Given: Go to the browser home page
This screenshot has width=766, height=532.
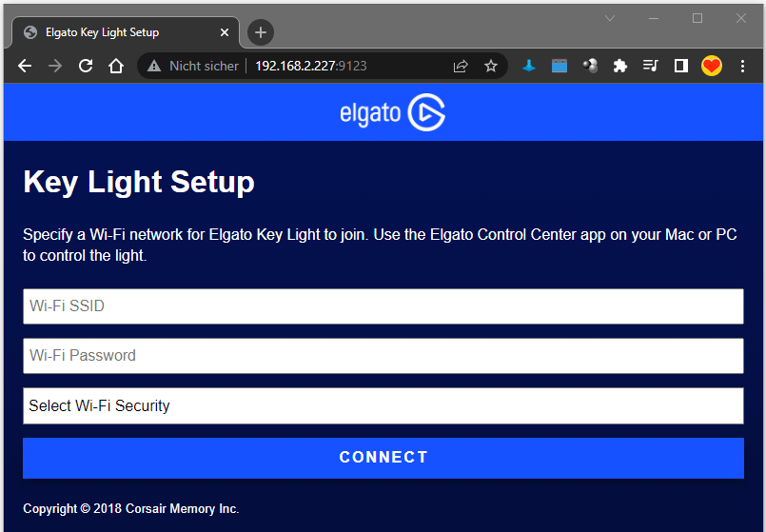Looking at the screenshot, I should point(116,66).
